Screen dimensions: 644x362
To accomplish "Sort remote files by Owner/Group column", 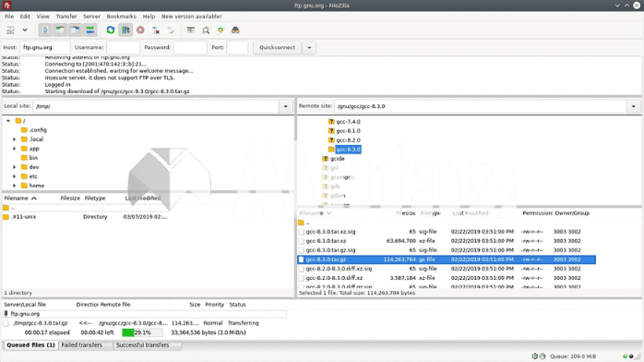I will pyautogui.click(x=572, y=213).
